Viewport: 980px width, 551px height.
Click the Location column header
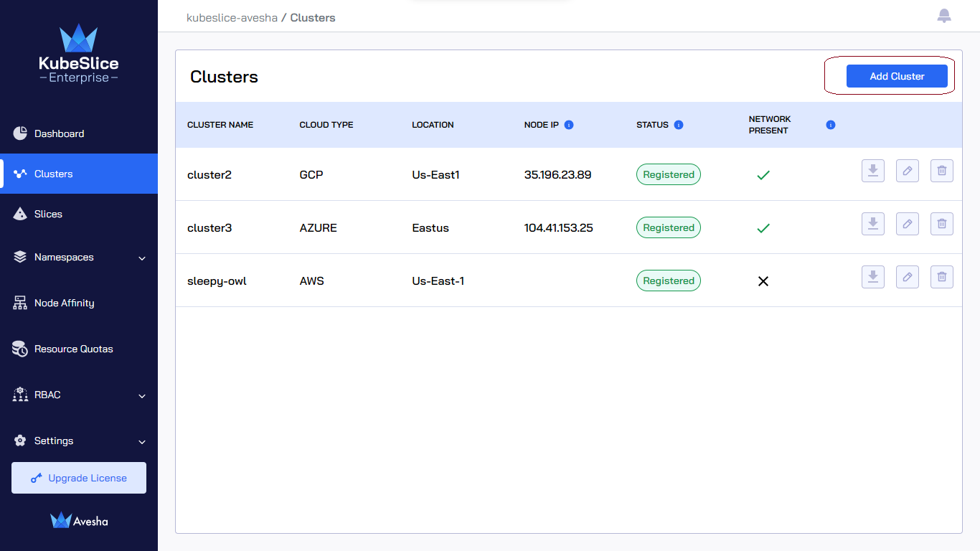click(x=433, y=125)
